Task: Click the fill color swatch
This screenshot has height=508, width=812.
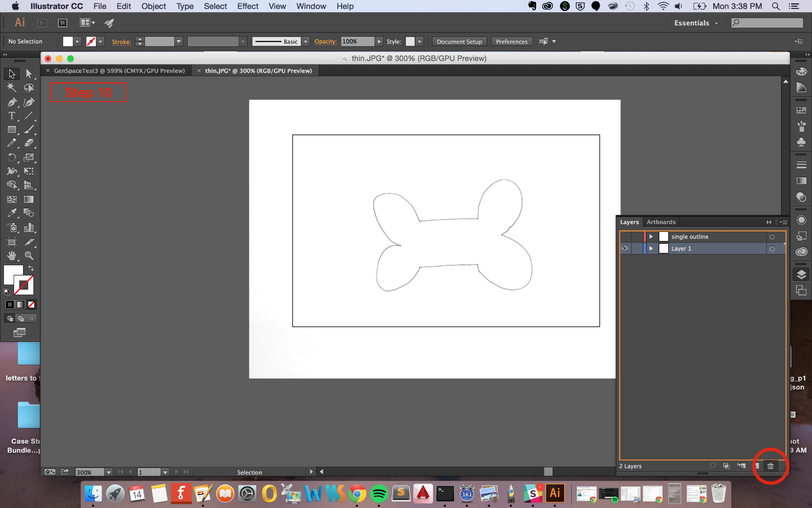Action: point(14,275)
